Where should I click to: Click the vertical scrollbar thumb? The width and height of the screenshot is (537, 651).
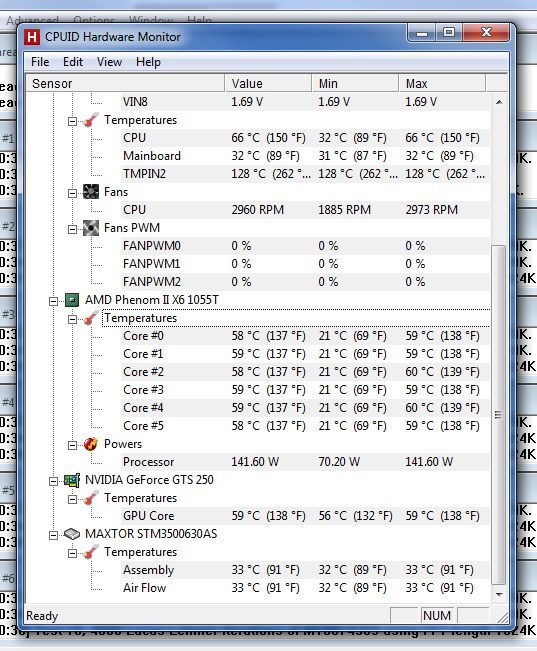point(498,415)
